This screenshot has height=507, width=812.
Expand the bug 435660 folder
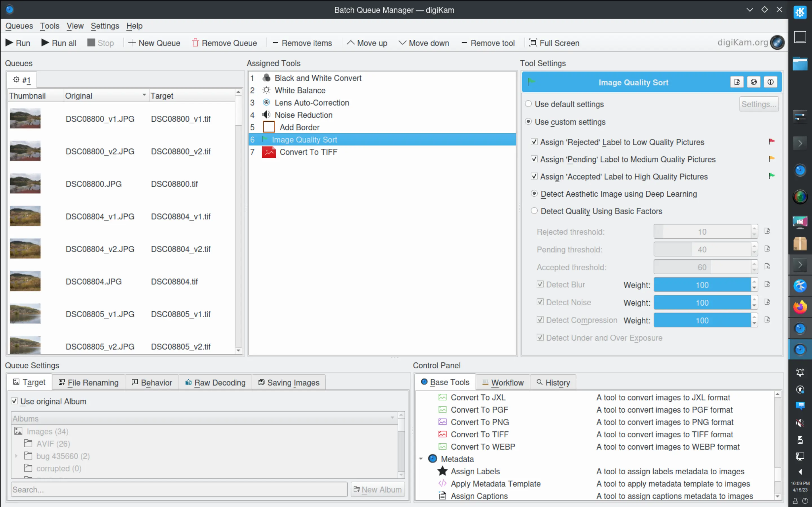tap(16, 456)
